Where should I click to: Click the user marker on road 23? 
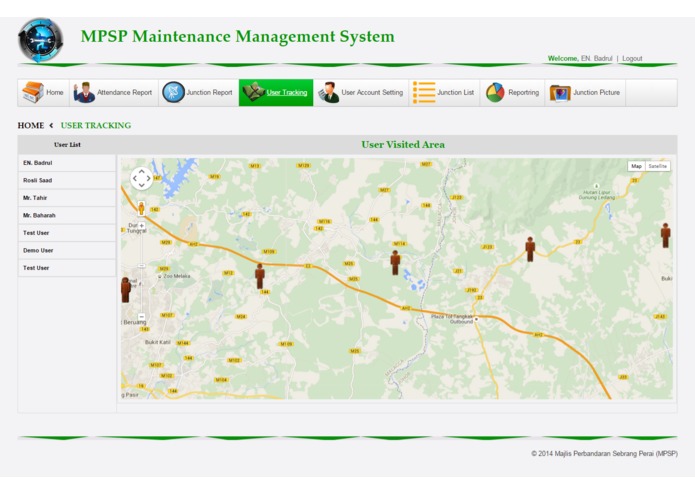click(530, 249)
